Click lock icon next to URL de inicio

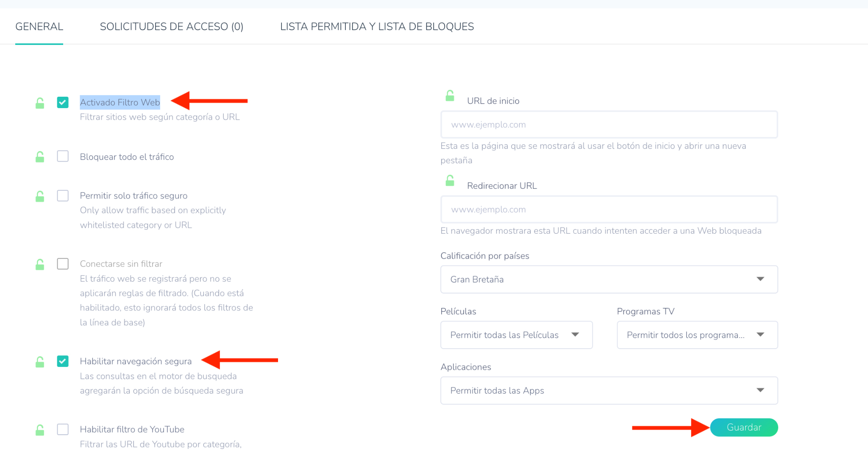pyautogui.click(x=450, y=96)
